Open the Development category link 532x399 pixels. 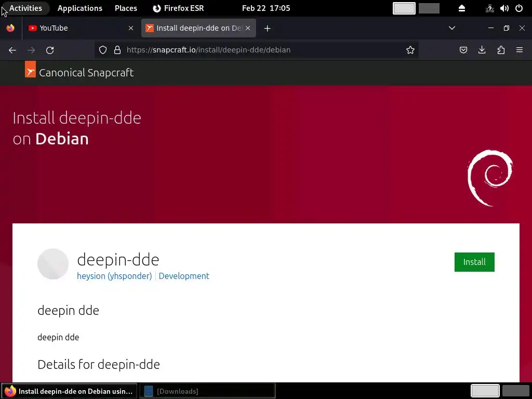[x=184, y=276]
